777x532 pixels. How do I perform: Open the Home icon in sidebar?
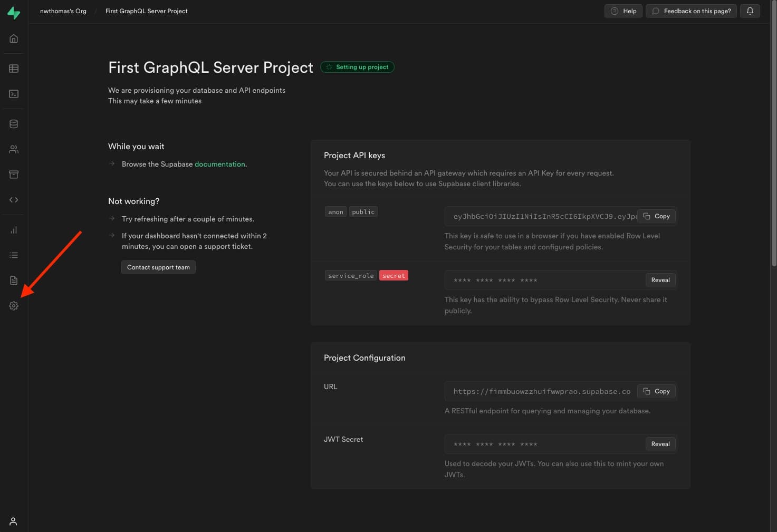tap(14, 38)
